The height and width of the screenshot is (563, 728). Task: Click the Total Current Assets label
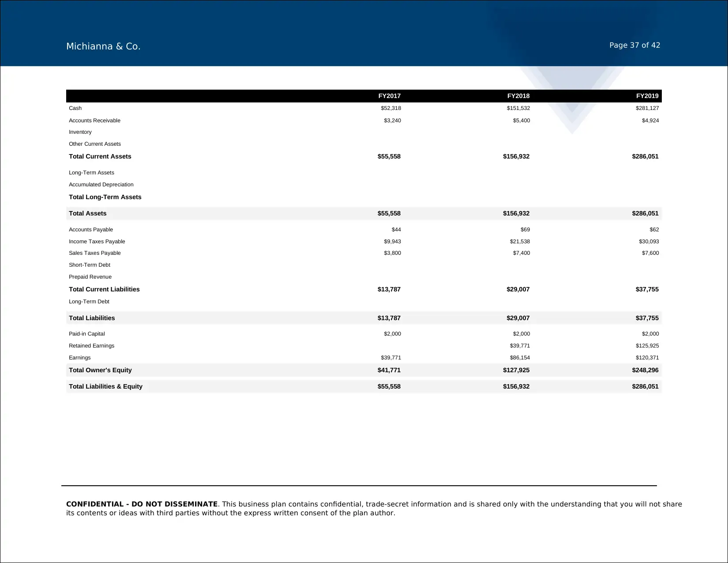(x=100, y=156)
